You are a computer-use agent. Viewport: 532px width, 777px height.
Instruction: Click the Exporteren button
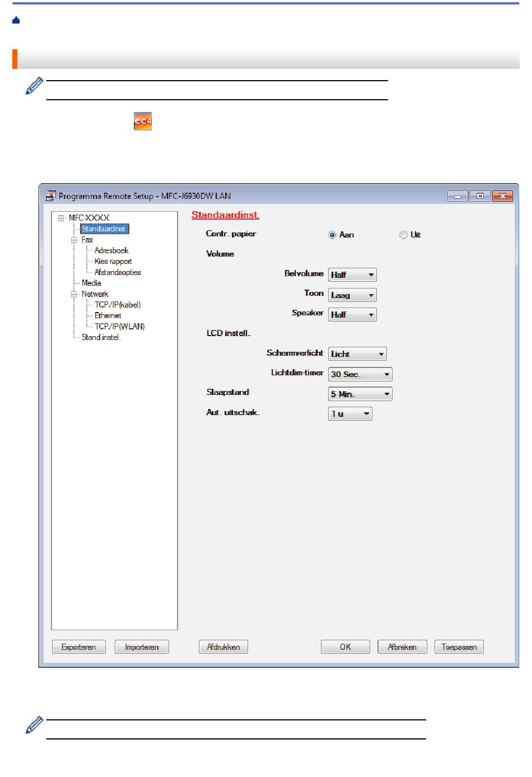coord(78,647)
